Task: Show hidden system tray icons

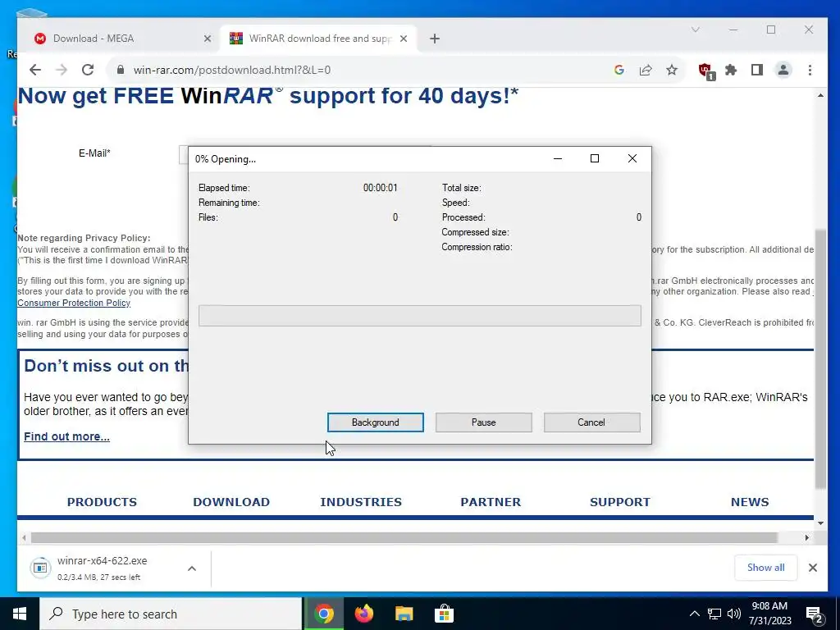Action: pyautogui.click(x=694, y=614)
